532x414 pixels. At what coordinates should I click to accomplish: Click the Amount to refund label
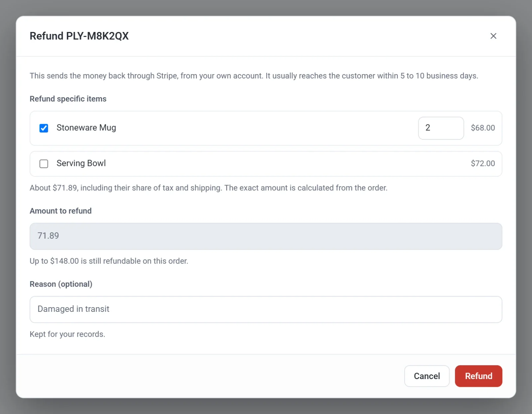point(61,211)
